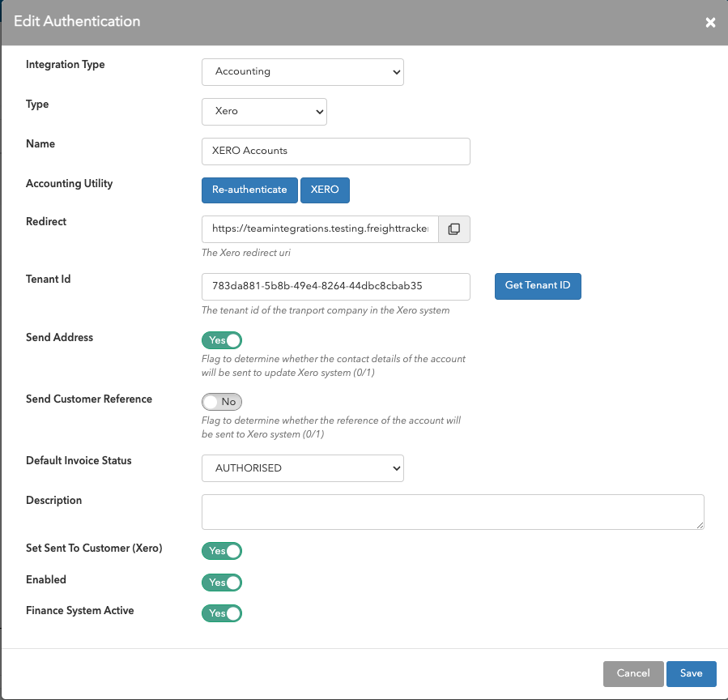
Task: Click the Edit Authentication title
Action: pos(77,21)
